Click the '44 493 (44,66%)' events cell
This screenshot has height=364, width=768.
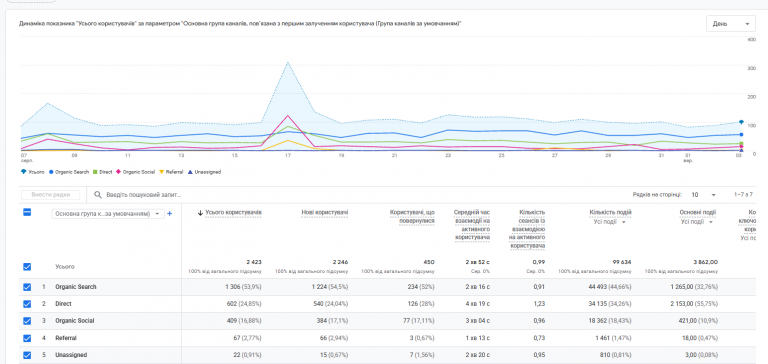pyautogui.click(x=610, y=287)
